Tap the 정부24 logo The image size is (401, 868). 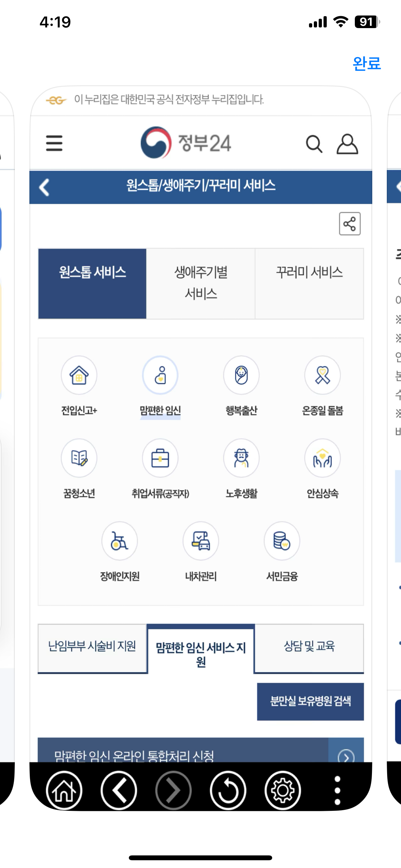pyautogui.click(x=186, y=143)
